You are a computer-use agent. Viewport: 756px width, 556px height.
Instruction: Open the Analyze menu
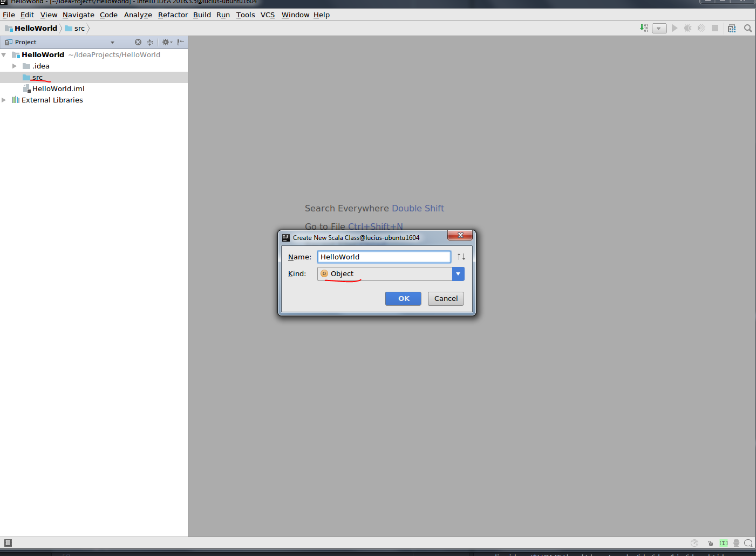tap(138, 15)
